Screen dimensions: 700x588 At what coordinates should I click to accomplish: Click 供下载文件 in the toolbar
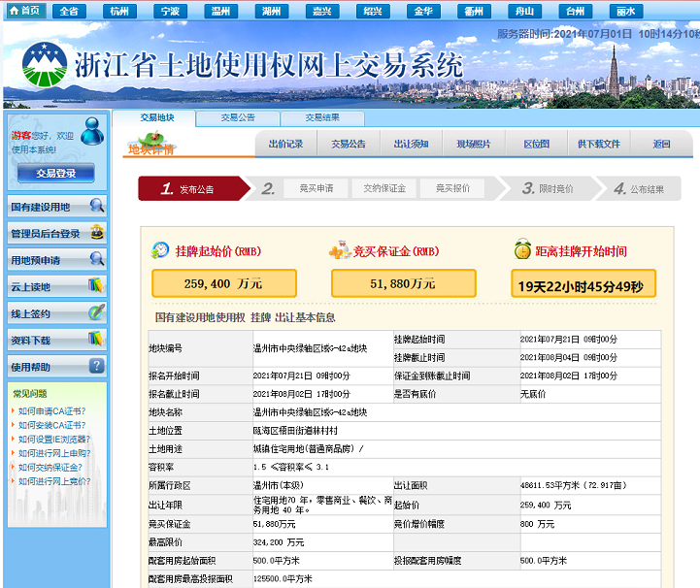pos(599,145)
